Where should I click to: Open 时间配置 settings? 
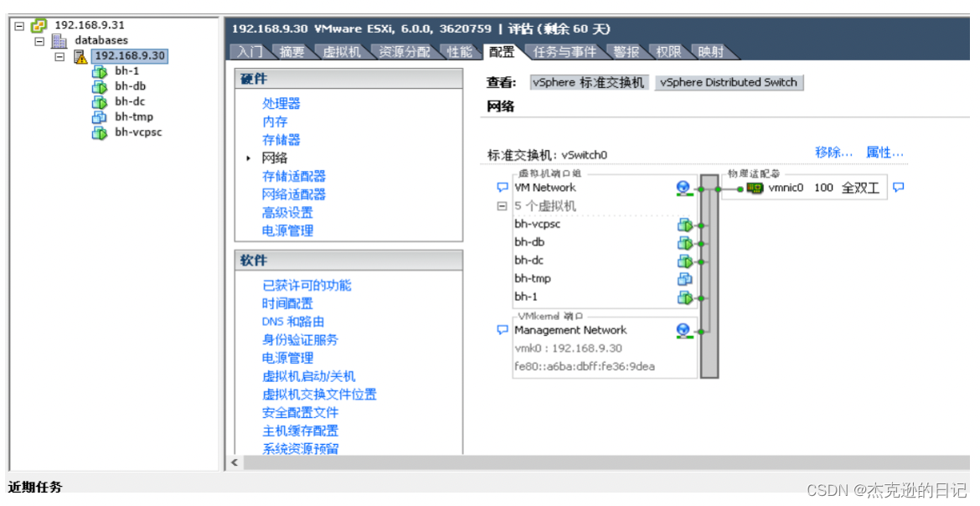click(287, 304)
